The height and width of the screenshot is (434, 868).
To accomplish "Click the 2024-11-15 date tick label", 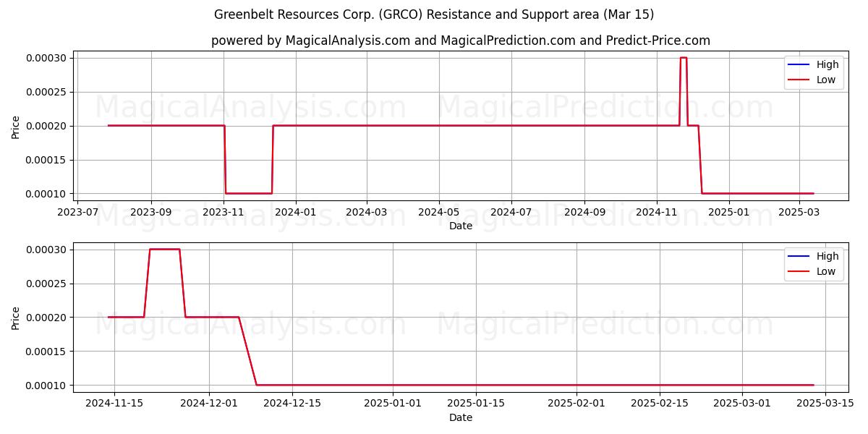I will 114,404.
